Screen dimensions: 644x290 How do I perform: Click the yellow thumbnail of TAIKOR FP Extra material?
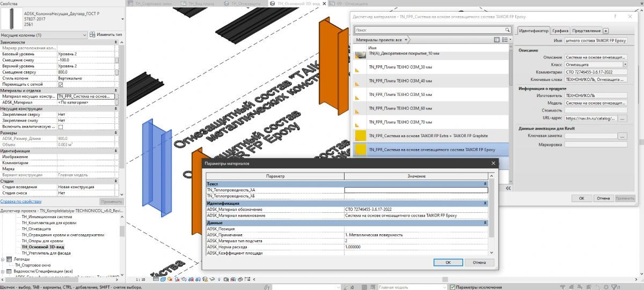coord(360,135)
